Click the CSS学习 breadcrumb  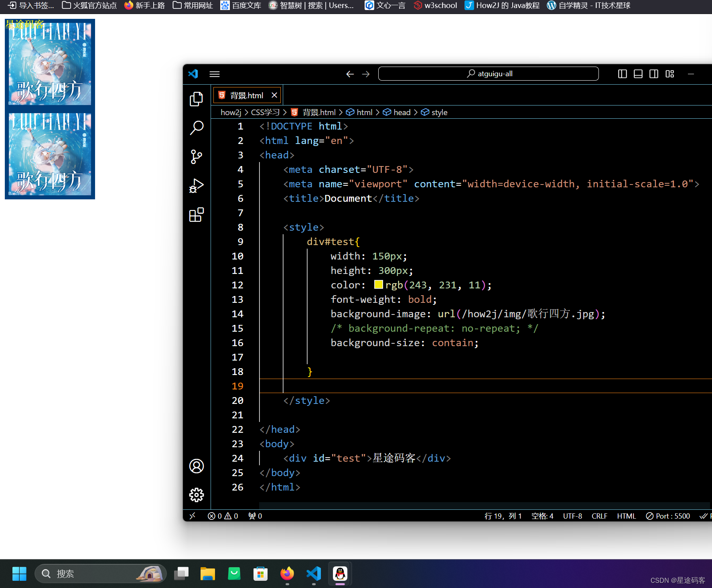click(x=266, y=112)
